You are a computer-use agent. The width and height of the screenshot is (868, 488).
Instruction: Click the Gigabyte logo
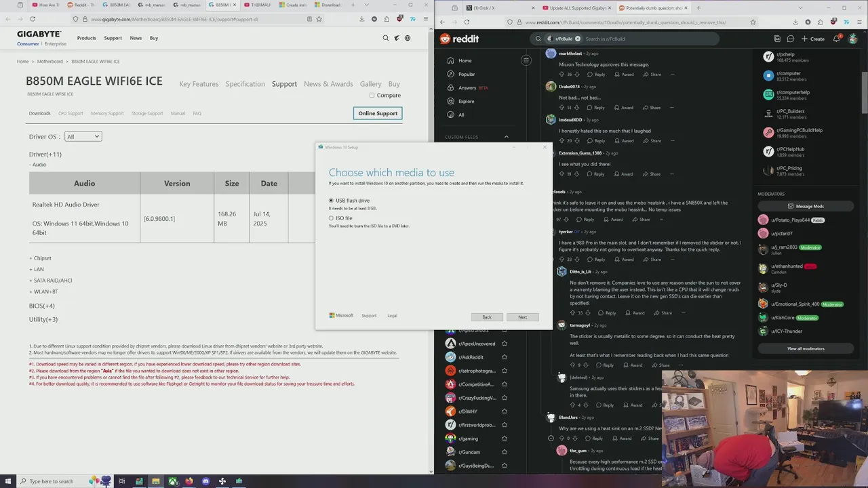coord(39,34)
